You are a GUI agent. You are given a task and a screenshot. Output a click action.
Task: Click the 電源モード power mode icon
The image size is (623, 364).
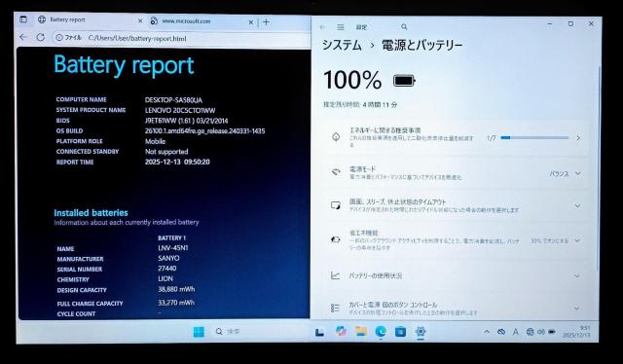[x=336, y=172]
